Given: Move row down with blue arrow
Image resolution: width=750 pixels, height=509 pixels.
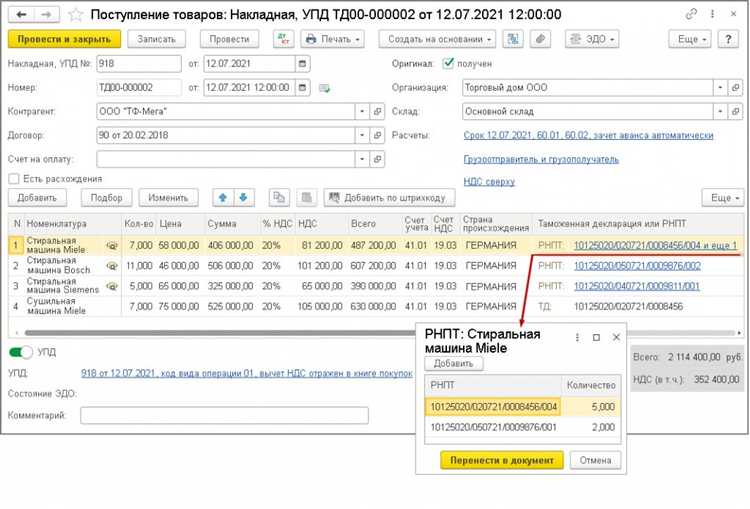Looking at the screenshot, I should point(243,198).
